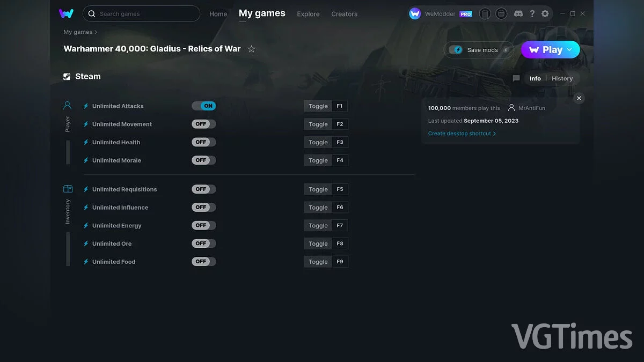Click the PRO badge next to WeModder
The width and height of the screenshot is (644, 362).
pos(466,14)
